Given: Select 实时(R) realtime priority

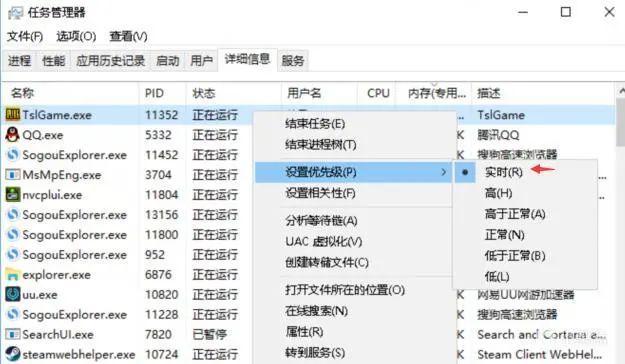Looking at the screenshot, I should pos(503,172).
